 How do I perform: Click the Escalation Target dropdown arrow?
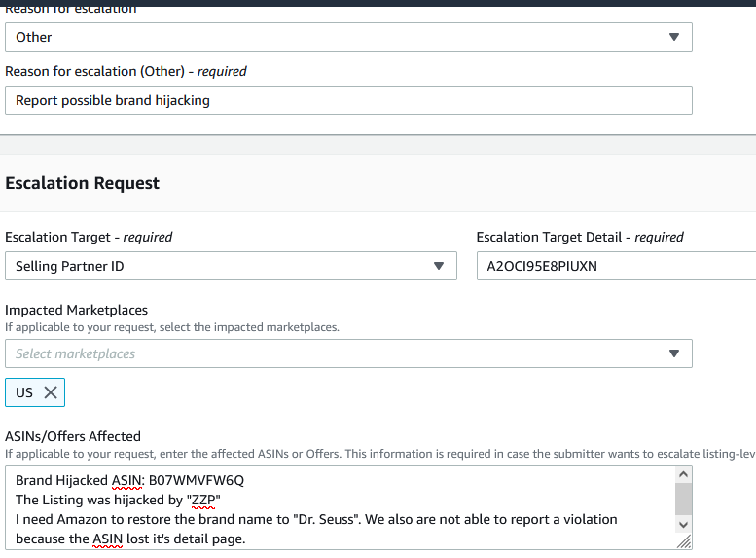click(x=438, y=266)
